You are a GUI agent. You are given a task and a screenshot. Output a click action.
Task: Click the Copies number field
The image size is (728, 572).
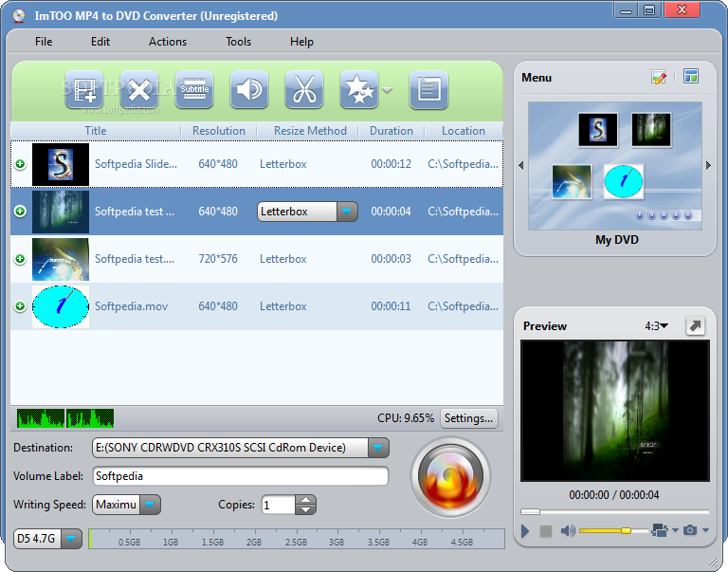(278, 505)
